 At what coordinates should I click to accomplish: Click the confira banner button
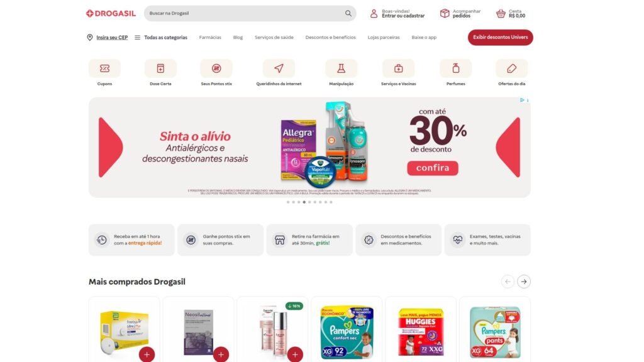point(433,168)
